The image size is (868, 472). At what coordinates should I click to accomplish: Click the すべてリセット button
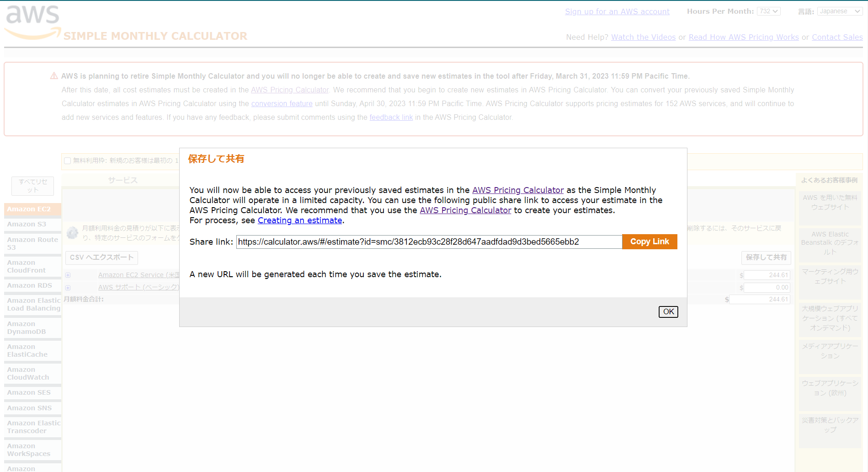point(32,186)
